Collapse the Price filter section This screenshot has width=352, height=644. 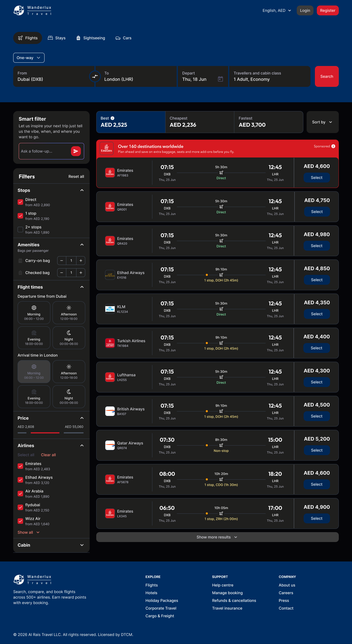[x=82, y=418]
